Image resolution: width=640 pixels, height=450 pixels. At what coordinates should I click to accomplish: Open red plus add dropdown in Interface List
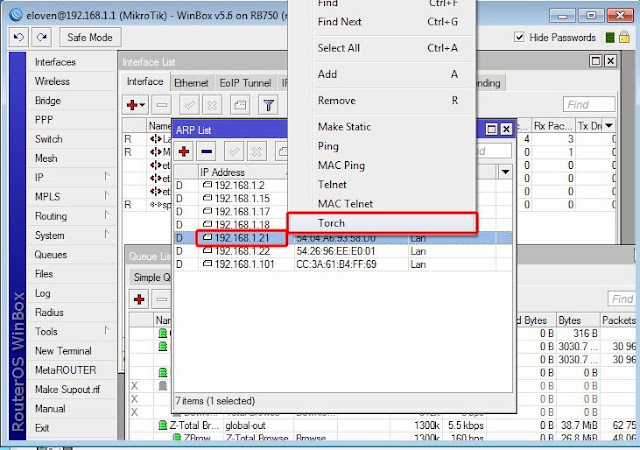coord(136,105)
